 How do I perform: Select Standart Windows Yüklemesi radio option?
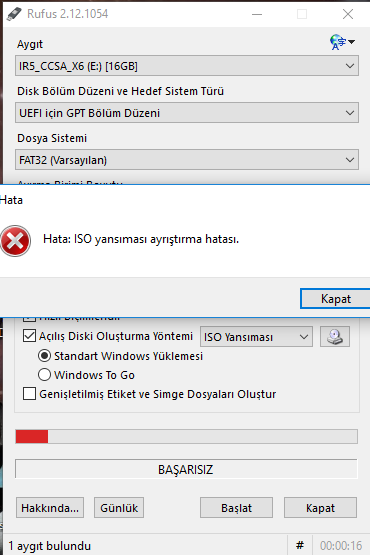point(44,356)
